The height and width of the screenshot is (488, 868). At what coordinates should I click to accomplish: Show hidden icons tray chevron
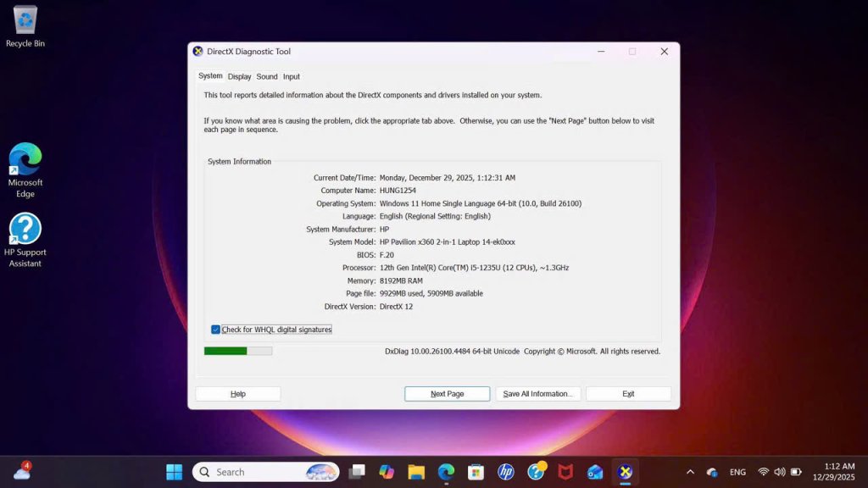pos(690,472)
